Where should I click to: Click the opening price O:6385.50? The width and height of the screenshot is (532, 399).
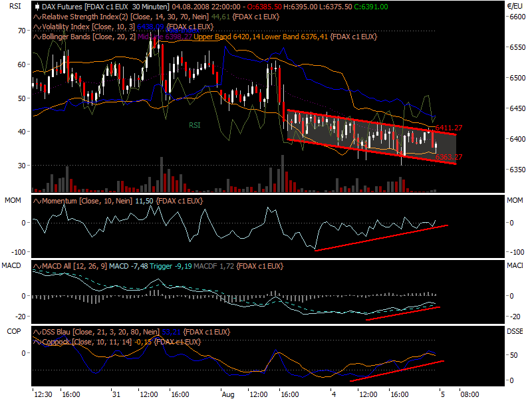264,7
